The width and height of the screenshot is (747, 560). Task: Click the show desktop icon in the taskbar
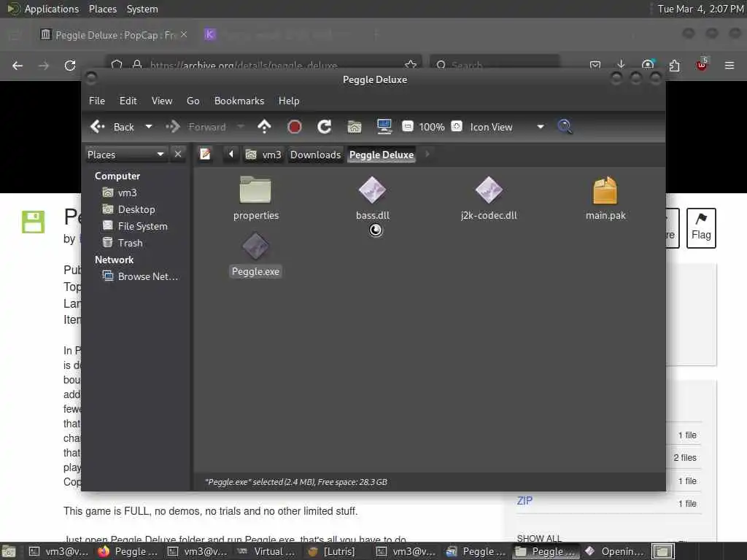(9, 551)
